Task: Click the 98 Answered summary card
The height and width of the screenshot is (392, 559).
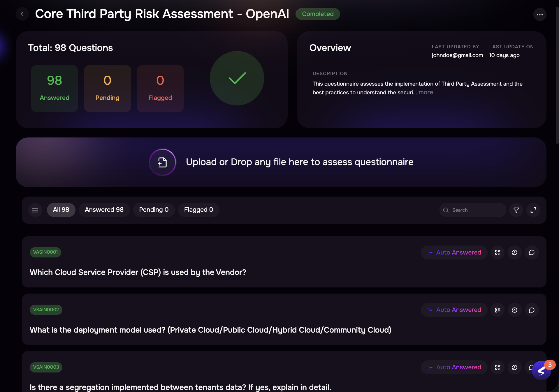Action: [55, 88]
